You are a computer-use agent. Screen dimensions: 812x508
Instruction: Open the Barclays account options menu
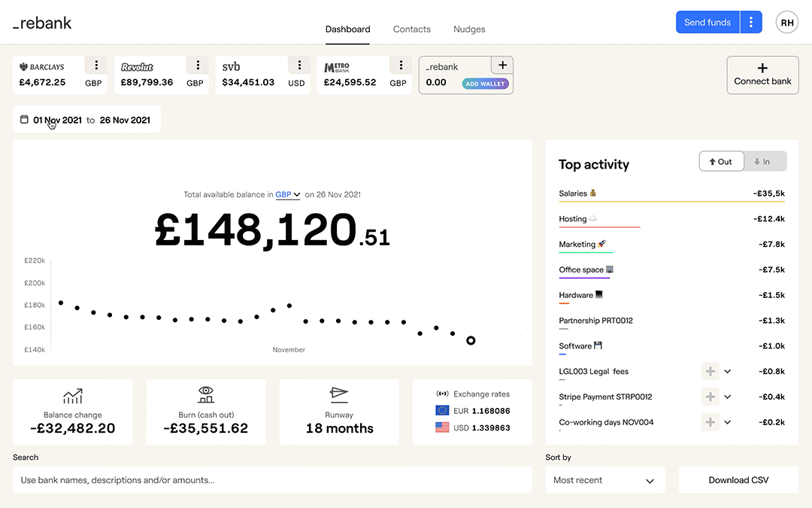click(x=95, y=65)
